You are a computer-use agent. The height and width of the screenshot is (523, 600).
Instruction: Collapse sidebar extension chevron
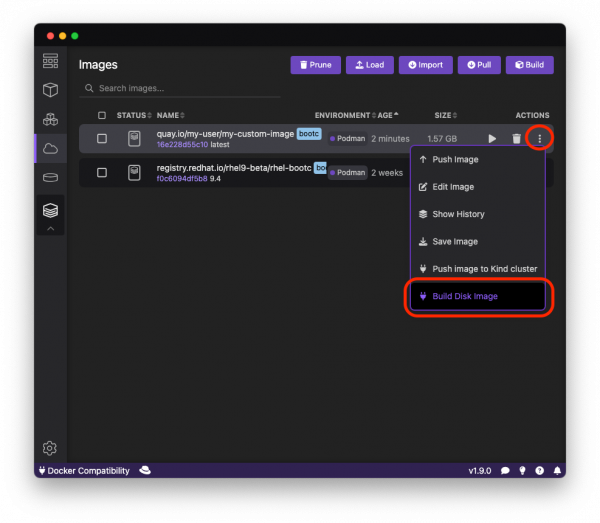pos(50,229)
